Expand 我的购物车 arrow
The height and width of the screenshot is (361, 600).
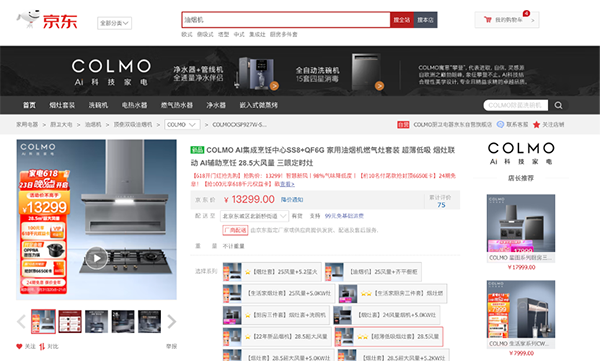coord(533,20)
